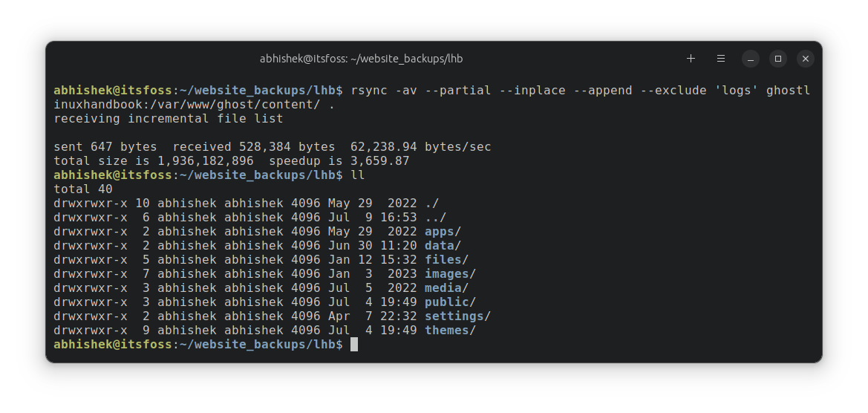868x413 pixels.
Task: Click the 'rsync' command word
Action: [369, 90]
